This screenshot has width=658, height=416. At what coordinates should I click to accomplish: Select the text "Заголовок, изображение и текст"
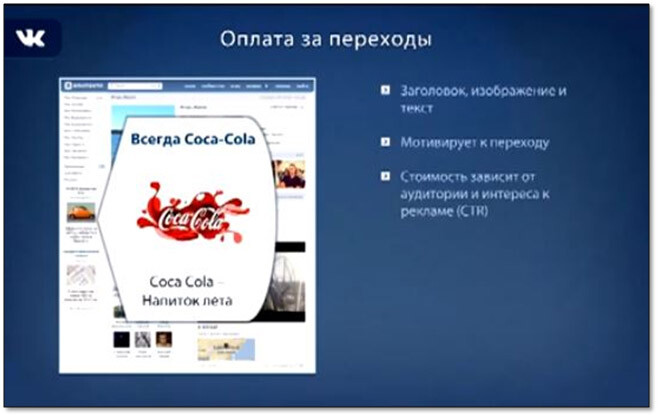pyautogui.click(x=483, y=99)
